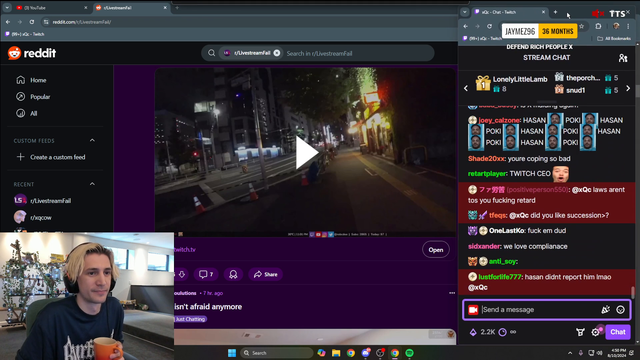Share the Reddit post
This screenshot has width=640, height=360.
point(265,274)
